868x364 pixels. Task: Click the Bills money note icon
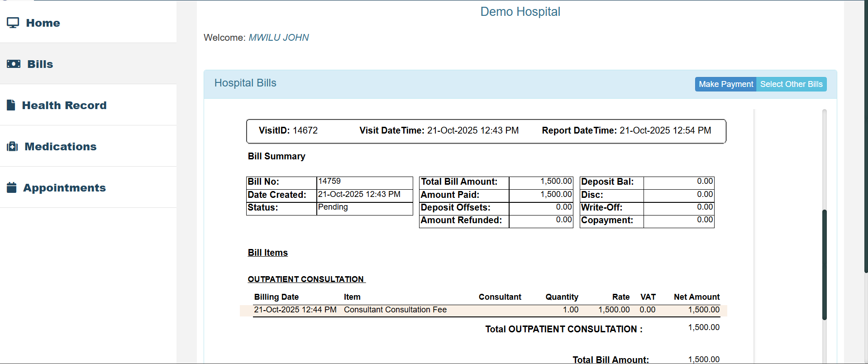tap(14, 64)
